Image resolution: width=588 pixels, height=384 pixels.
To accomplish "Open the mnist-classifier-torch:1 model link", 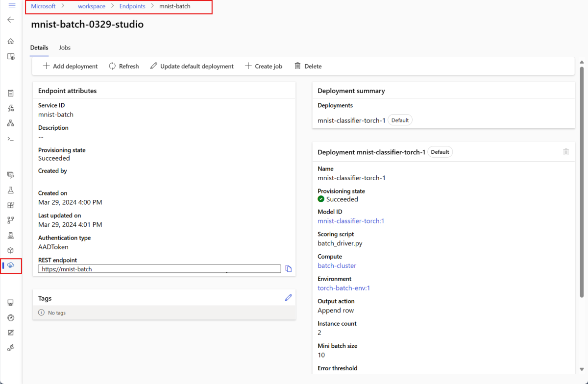I will click(x=351, y=221).
